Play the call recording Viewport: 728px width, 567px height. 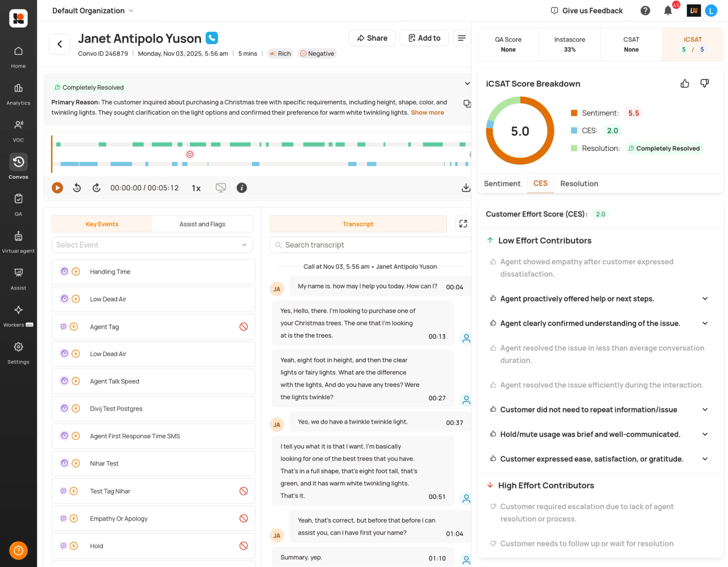57,188
